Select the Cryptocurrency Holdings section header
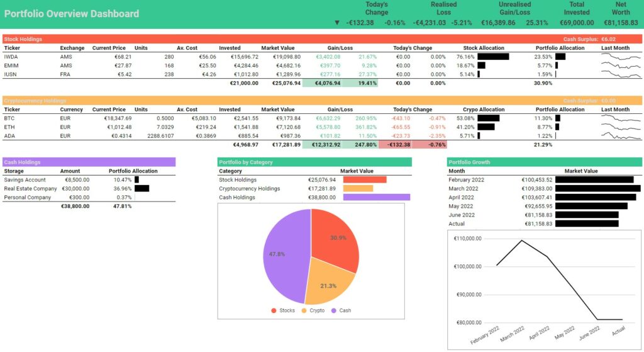 [35, 101]
